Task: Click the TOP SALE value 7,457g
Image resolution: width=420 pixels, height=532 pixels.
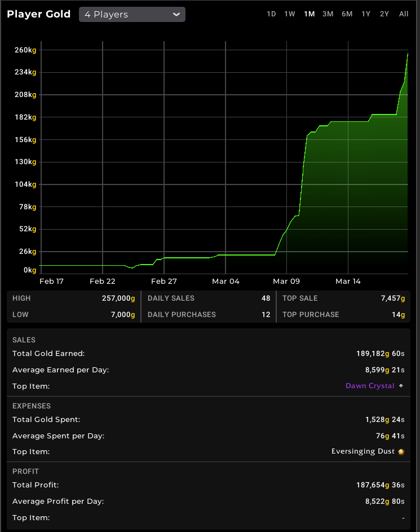Action: point(393,298)
